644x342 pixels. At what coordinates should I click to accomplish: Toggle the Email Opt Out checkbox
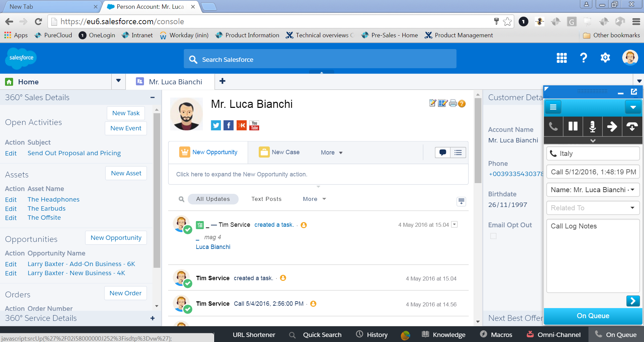click(493, 236)
